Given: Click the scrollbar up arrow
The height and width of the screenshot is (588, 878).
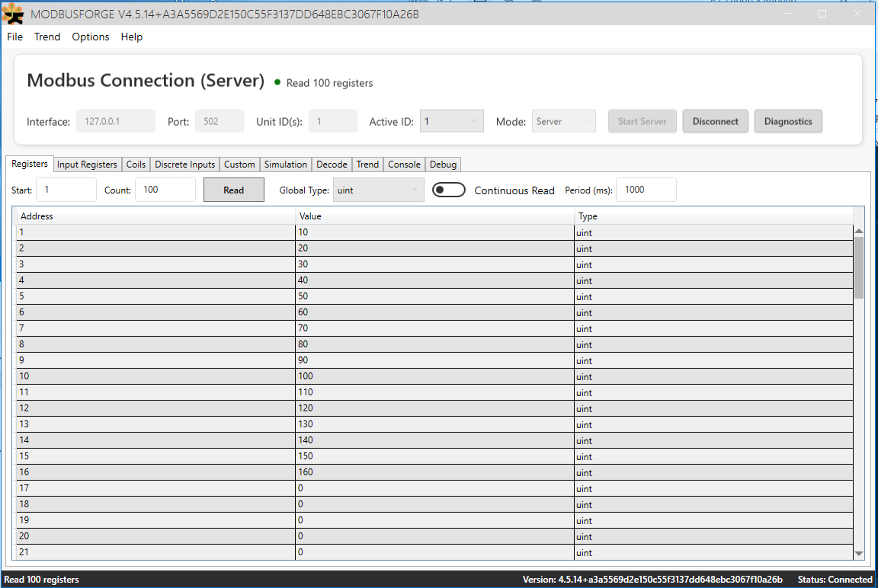Looking at the screenshot, I should pyautogui.click(x=859, y=231).
